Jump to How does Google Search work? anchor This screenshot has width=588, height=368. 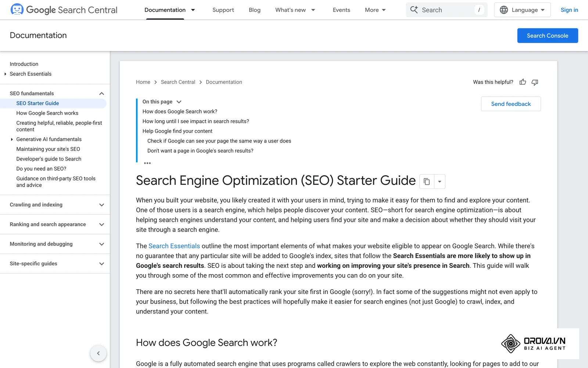[x=180, y=112]
